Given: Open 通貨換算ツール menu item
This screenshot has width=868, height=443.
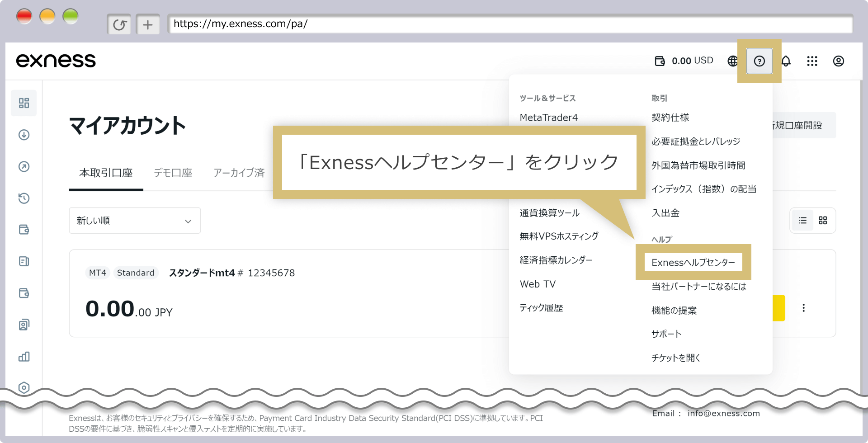Looking at the screenshot, I should click(550, 213).
